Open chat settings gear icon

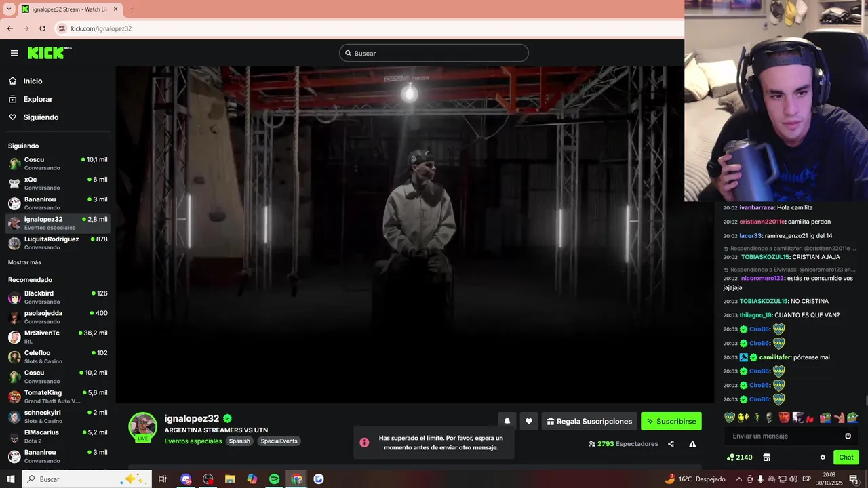823,457
